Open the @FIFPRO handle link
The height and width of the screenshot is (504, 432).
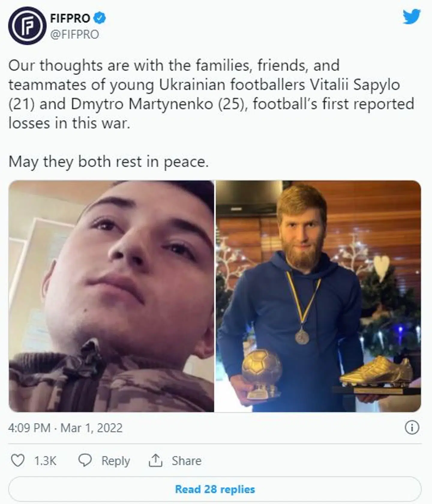tap(74, 34)
